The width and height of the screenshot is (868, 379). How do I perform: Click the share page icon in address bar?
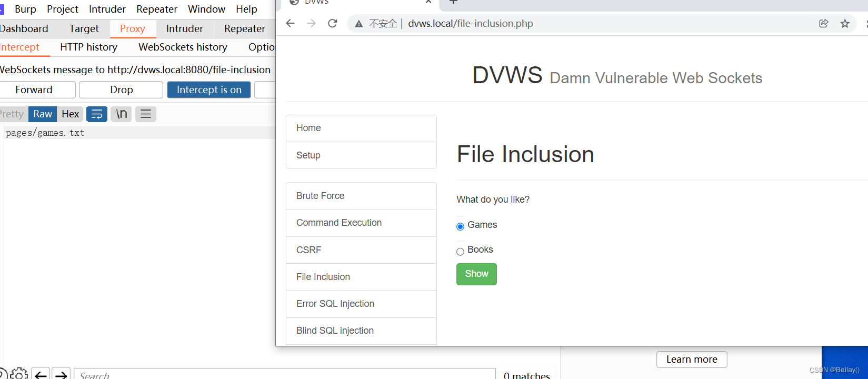point(824,23)
